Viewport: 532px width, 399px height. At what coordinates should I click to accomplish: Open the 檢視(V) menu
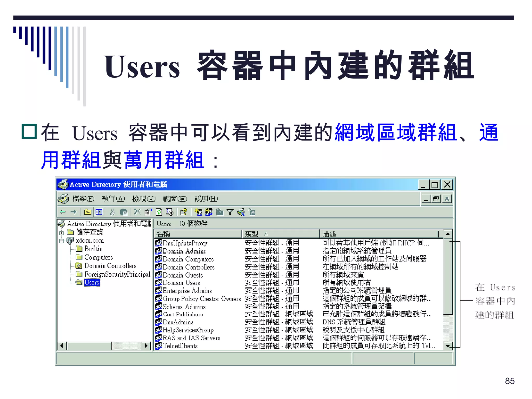click(x=144, y=199)
